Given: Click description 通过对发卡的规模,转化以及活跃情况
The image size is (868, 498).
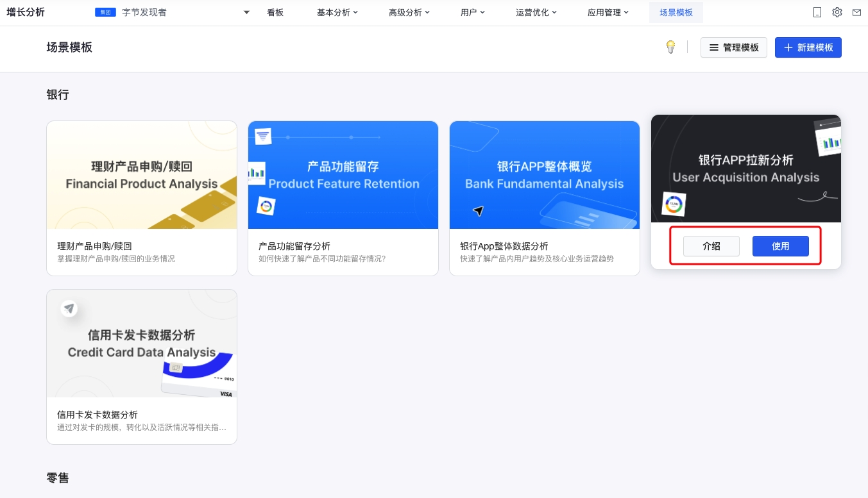Looking at the screenshot, I should (x=142, y=427).
